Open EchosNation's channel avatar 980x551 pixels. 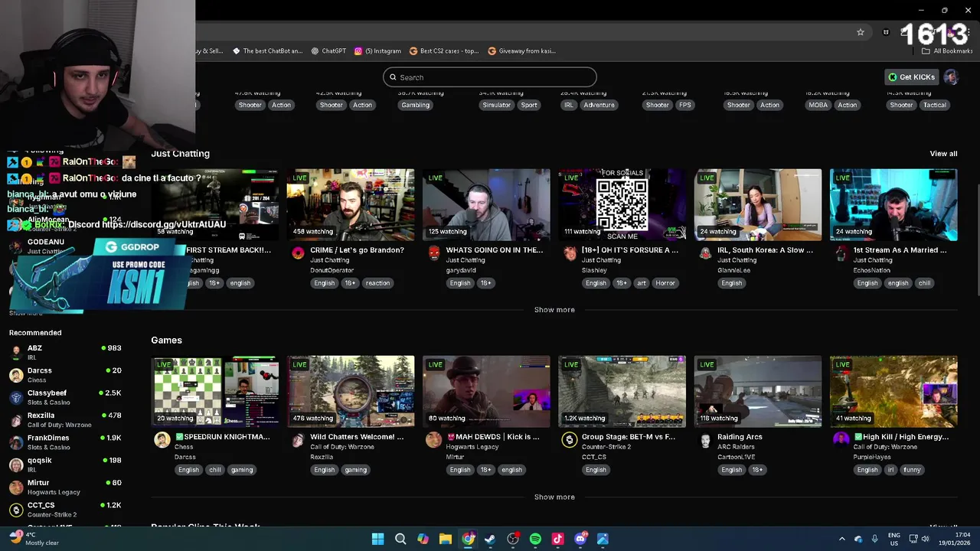click(x=841, y=253)
